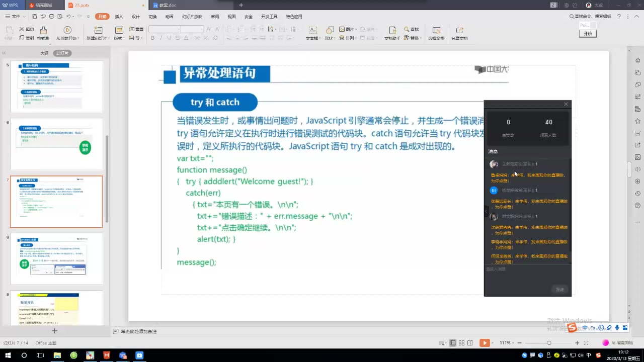Click the zoom slider handle
This screenshot has width=644, height=362.
click(548, 343)
